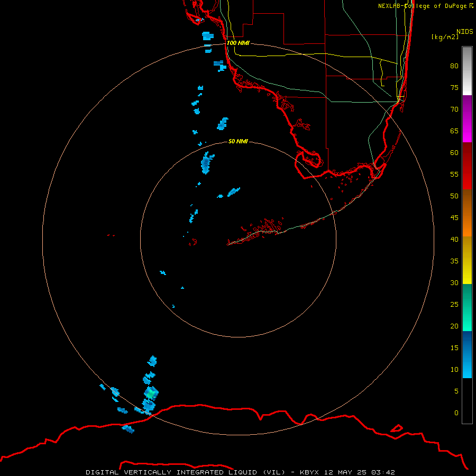This screenshot has width=476, height=476.
Task: Pick the yellow segment of the color bar
Action: 467,260
